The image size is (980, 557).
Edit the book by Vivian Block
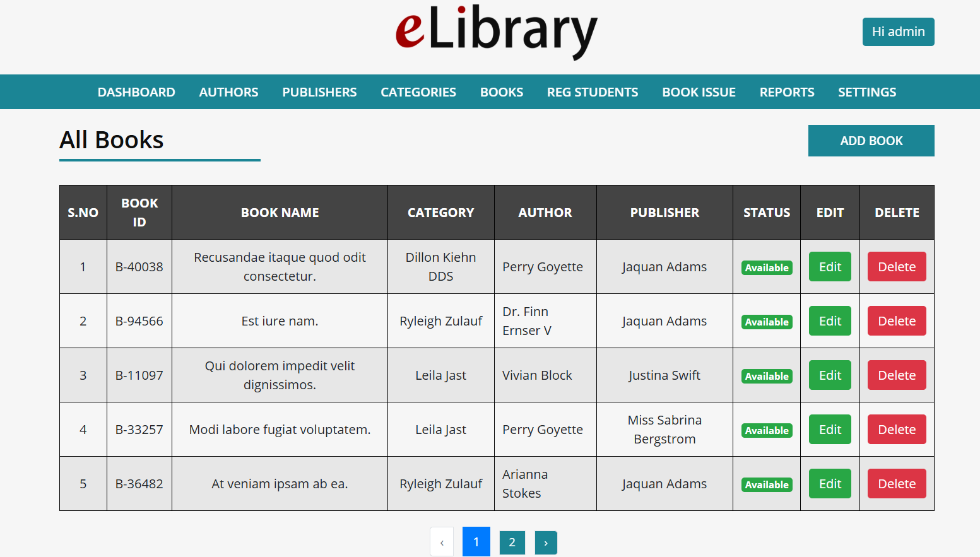pyautogui.click(x=830, y=375)
